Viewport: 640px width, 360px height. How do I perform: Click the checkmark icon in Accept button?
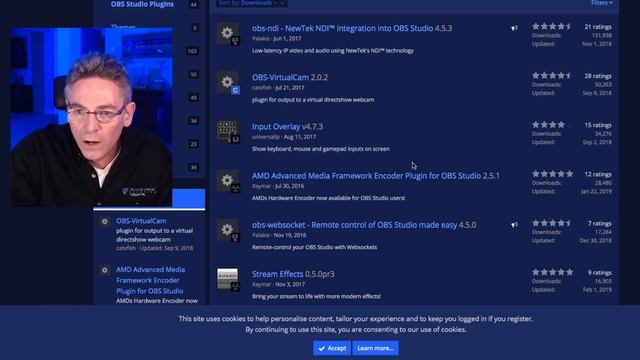coord(322,349)
